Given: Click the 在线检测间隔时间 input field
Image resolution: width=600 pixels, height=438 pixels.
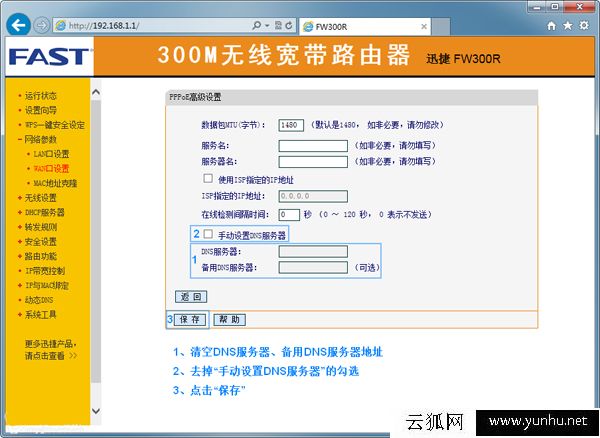Looking at the screenshot, I should click(x=289, y=215).
